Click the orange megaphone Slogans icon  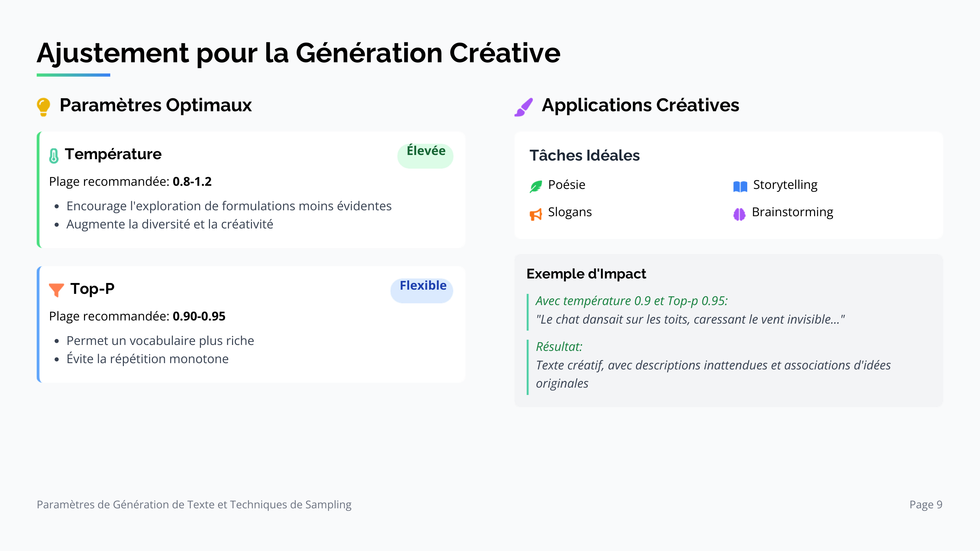[535, 214]
